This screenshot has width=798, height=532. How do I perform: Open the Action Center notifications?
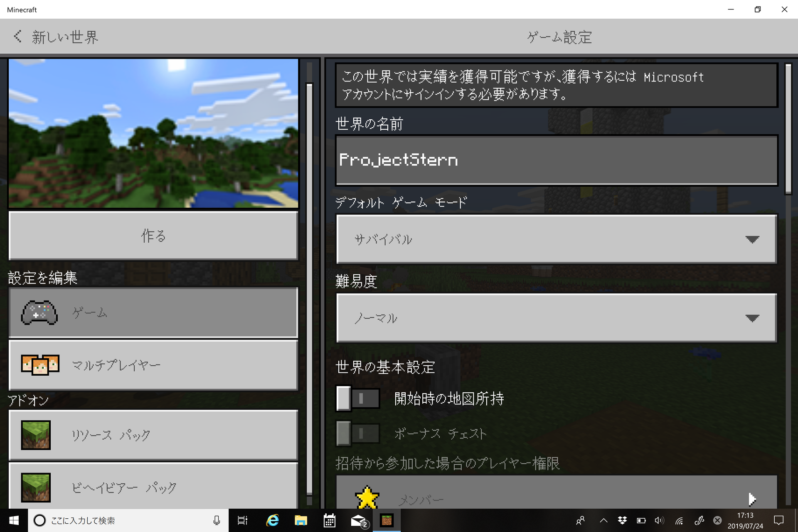pyautogui.click(x=778, y=520)
